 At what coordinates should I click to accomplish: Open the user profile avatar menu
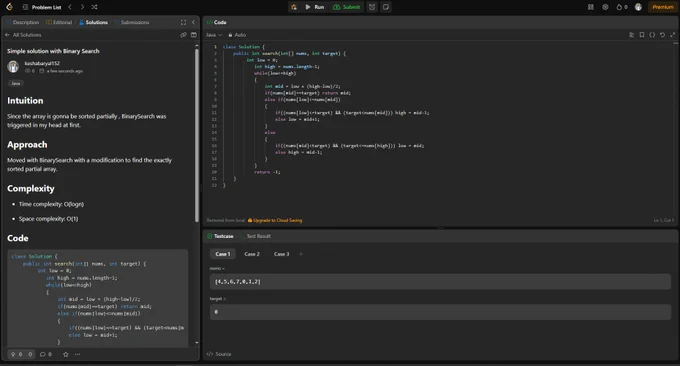click(x=638, y=7)
